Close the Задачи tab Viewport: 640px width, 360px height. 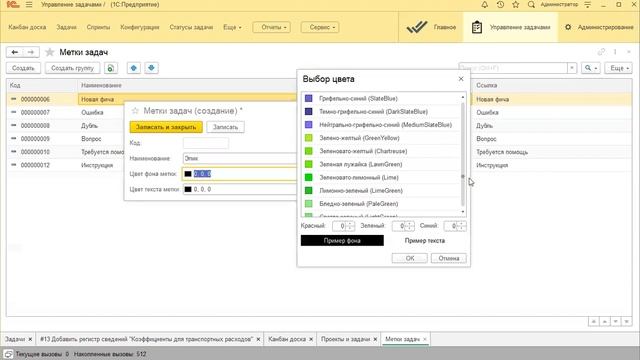[30, 339]
